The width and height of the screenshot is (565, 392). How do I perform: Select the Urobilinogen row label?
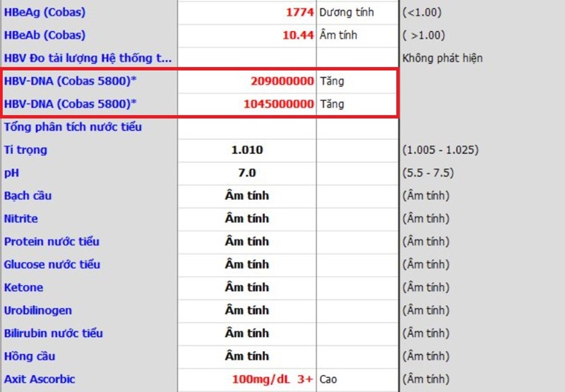[37, 311]
